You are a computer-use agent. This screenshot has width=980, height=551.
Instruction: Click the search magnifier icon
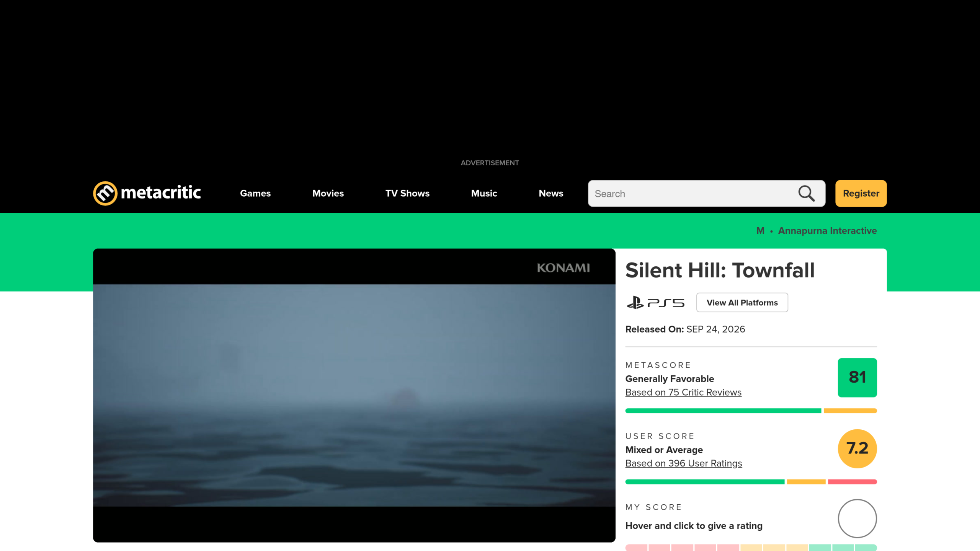click(x=806, y=194)
